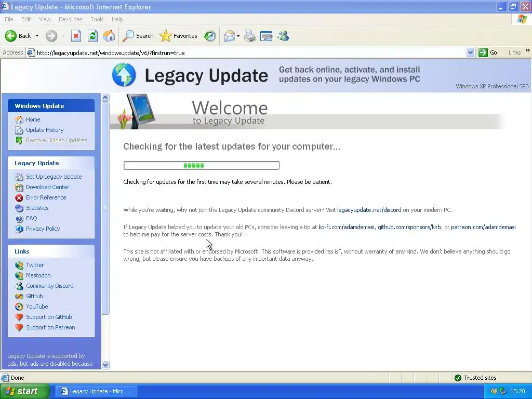Click the Edit page toolbar icon
The width and height of the screenshot is (532, 399).
[x=267, y=36]
